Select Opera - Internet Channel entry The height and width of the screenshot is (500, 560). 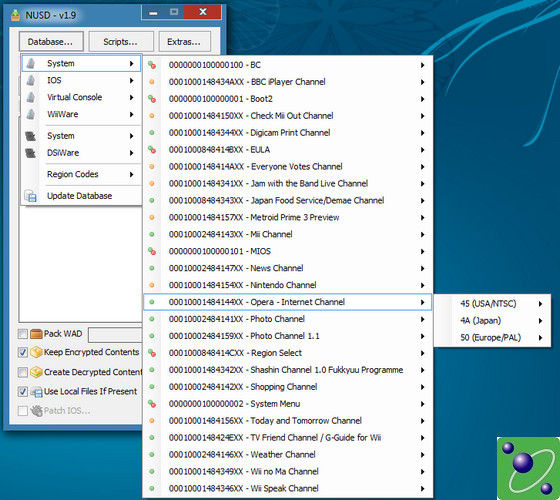pyautogui.click(x=288, y=302)
